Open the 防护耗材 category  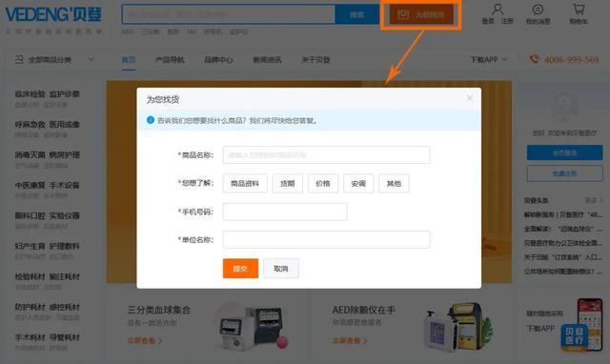click(x=30, y=307)
